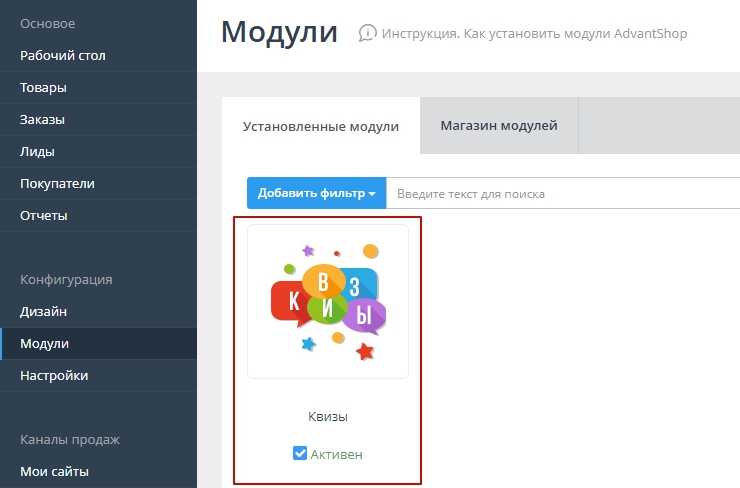740x488 pixels.
Task: Expand the Добавить фильтр dropdown
Action: [316, 193]
